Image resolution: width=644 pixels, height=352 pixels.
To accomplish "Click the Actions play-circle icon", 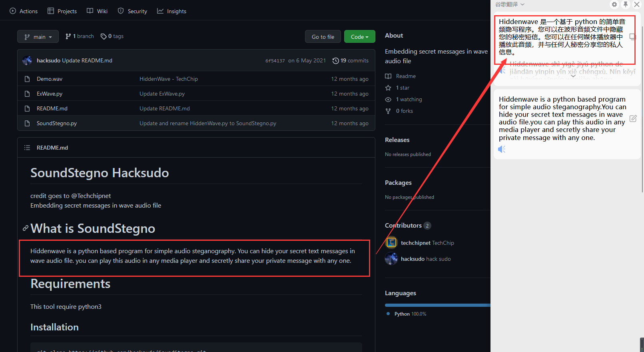I will pyautogui.click(x=13, y=11).
